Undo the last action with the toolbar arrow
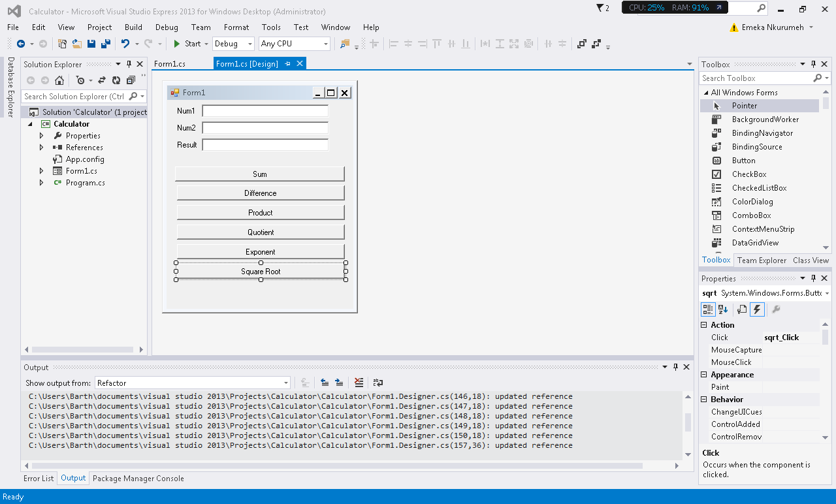 point(125,44)
